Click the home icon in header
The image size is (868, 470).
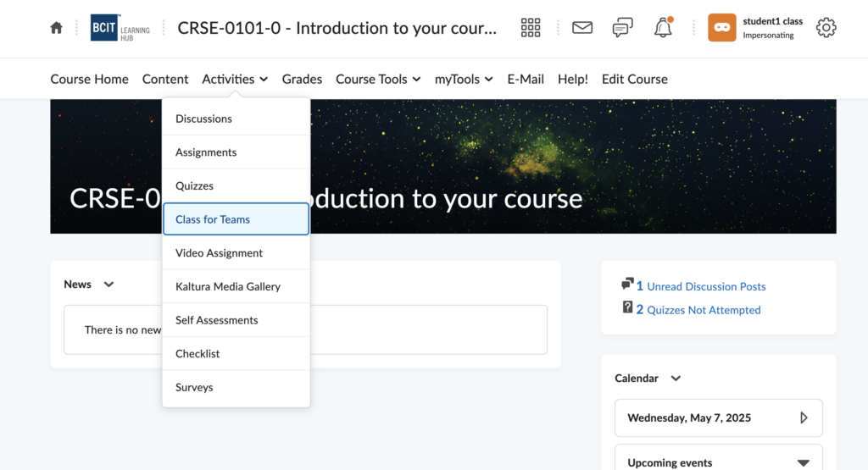point(57,28)
